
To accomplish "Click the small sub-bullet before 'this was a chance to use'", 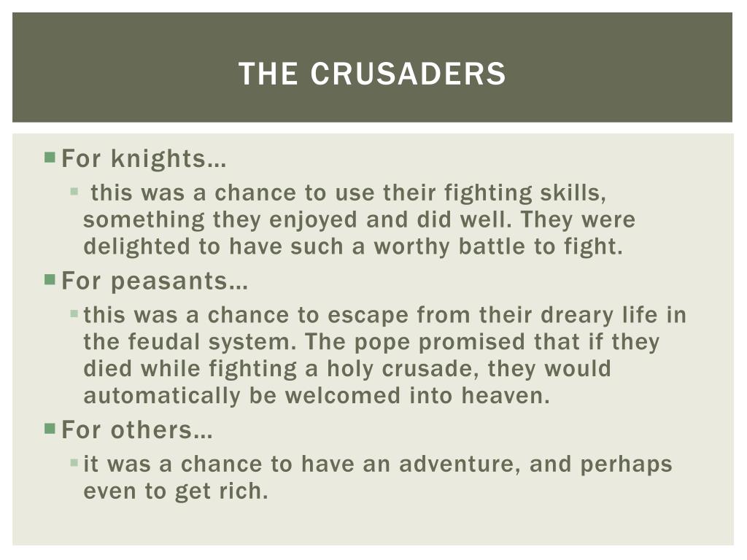I will coord(74,192).
